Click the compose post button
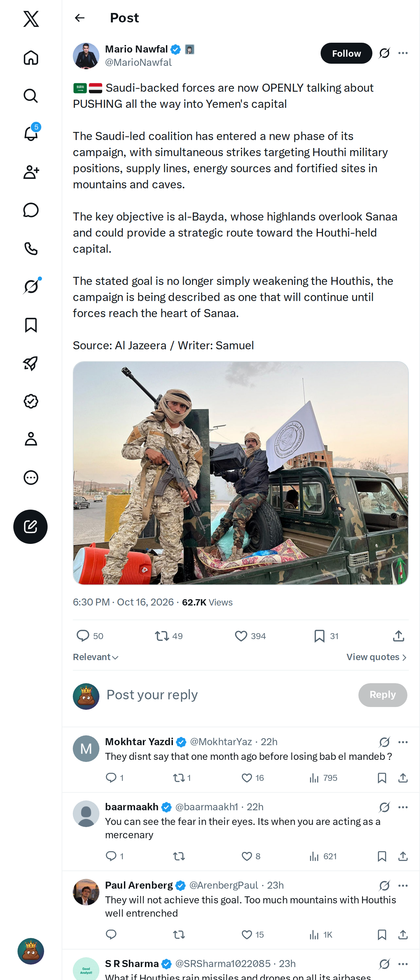The image size is (420, 980). [x=30, y=526]
